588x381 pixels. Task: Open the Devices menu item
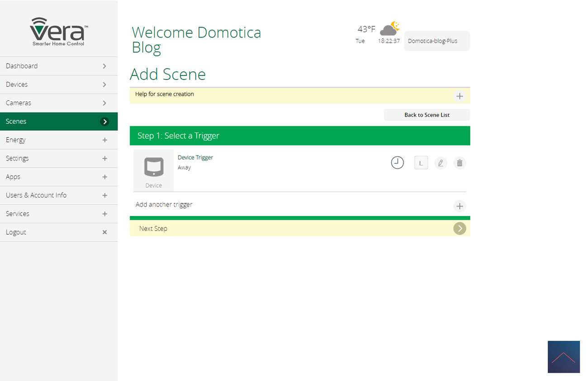tap(59, 85)
